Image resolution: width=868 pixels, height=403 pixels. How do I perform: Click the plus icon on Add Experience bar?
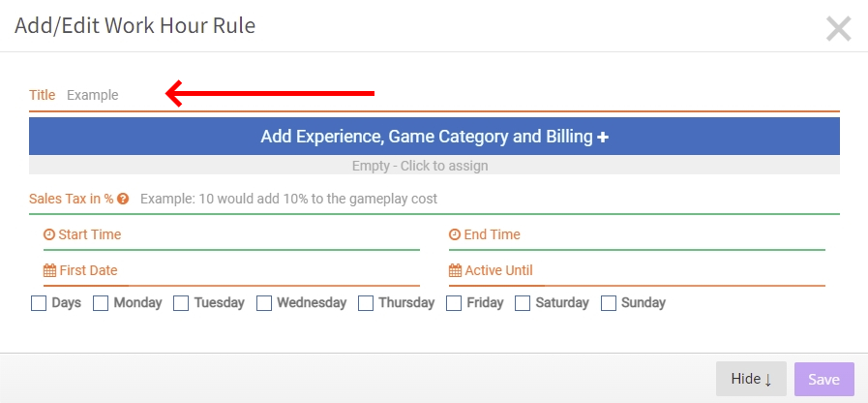click(603, 137)
